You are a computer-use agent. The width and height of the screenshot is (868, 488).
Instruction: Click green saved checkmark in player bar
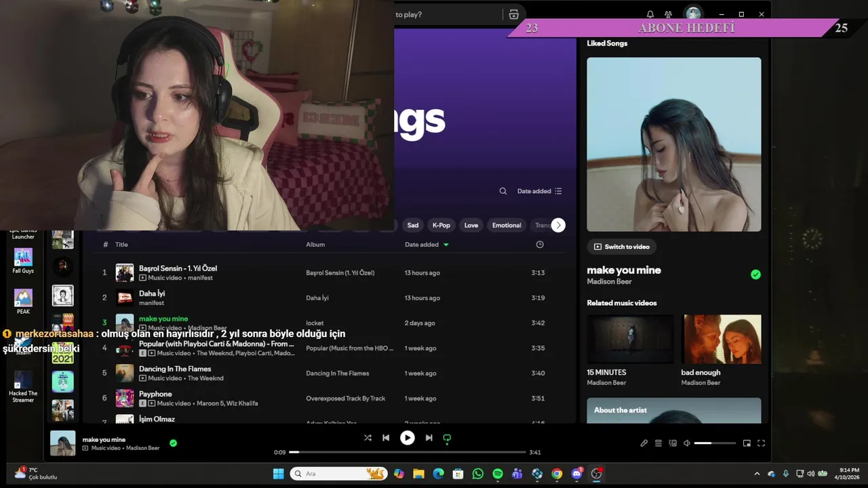click(x=173, y=443)
